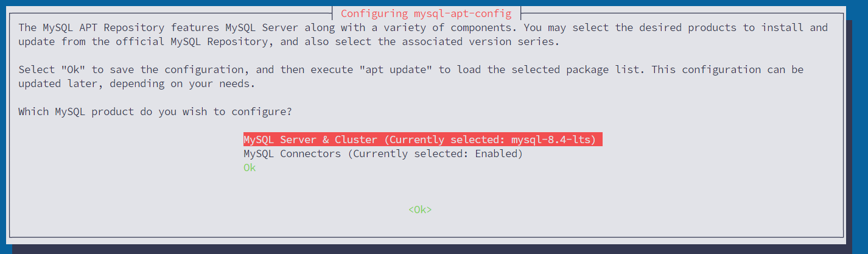Click "Currently selected" in the Server & Cluster row

[x=444, y=140]
